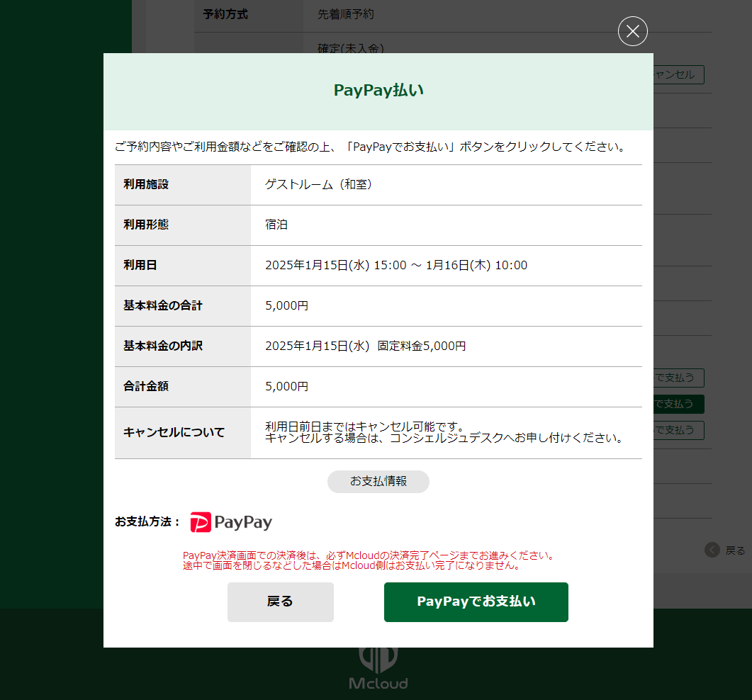Click the red Mcloud payment warning text

tap(369, 560)
